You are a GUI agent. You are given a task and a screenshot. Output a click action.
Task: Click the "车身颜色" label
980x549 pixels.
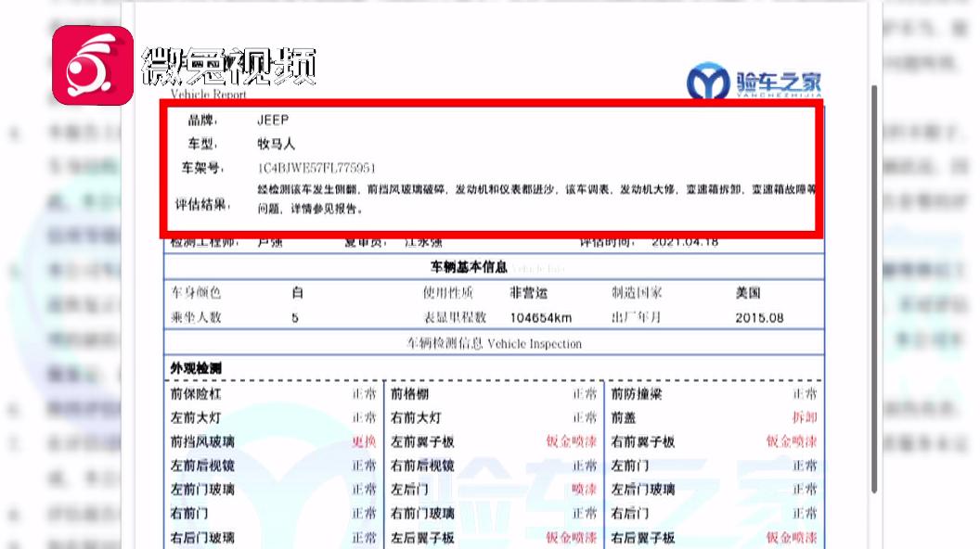[196, 292]
